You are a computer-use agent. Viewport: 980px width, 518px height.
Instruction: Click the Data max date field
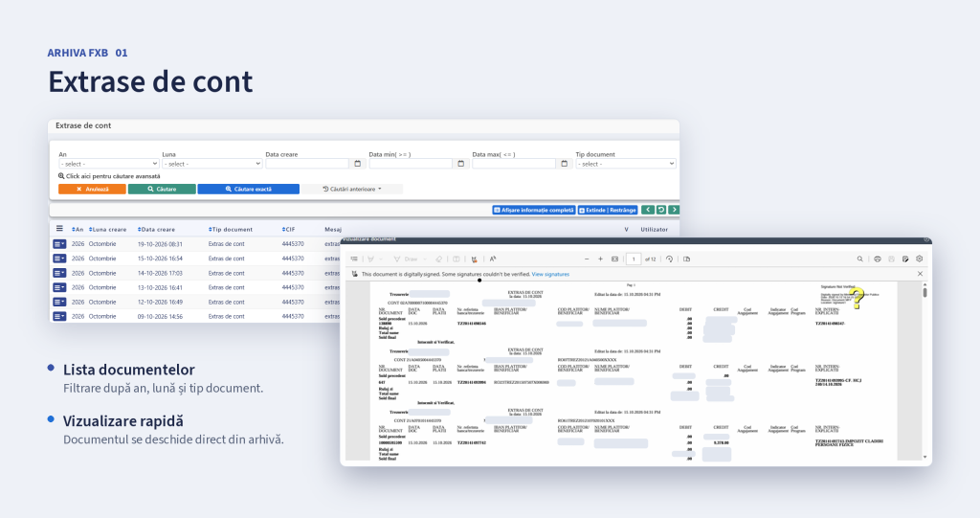(514, 164)
